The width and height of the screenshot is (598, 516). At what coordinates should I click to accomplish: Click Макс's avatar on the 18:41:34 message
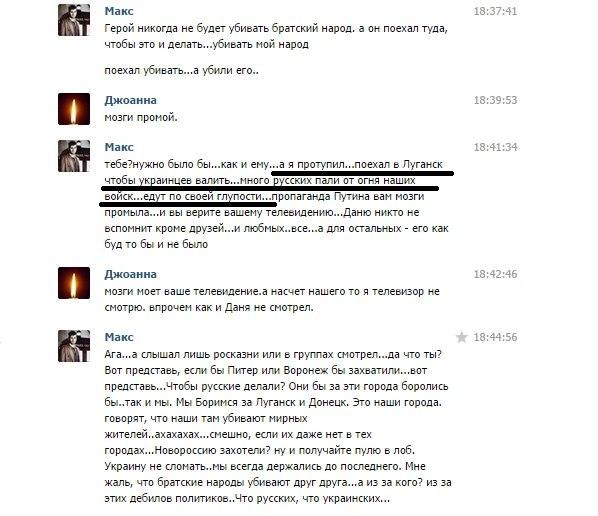tap(74, 156)
